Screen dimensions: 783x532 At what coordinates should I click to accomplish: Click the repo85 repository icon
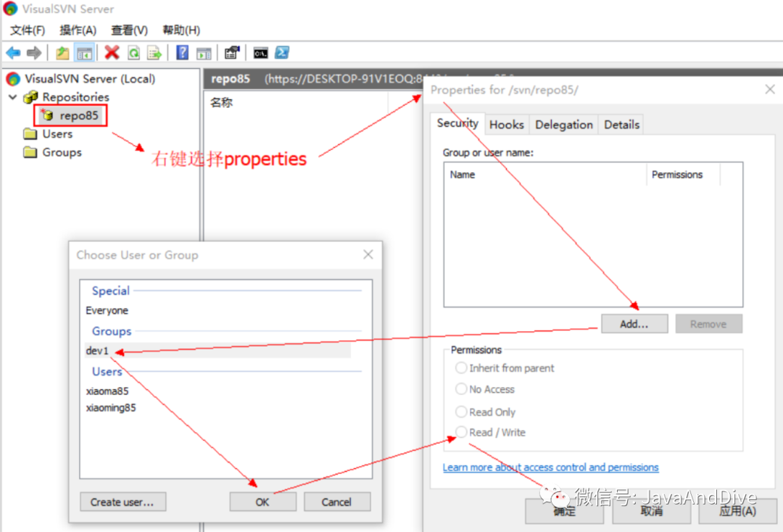[x=47, y=115]
